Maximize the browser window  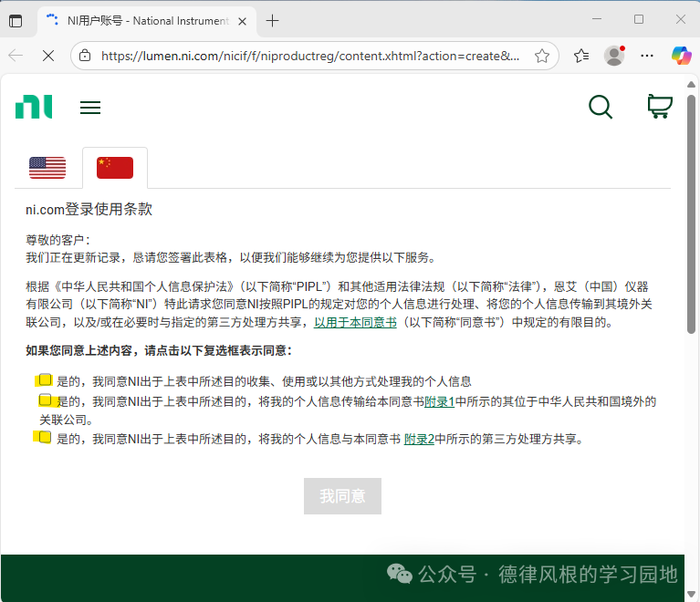pyautogui.click(x=639, y=19)
